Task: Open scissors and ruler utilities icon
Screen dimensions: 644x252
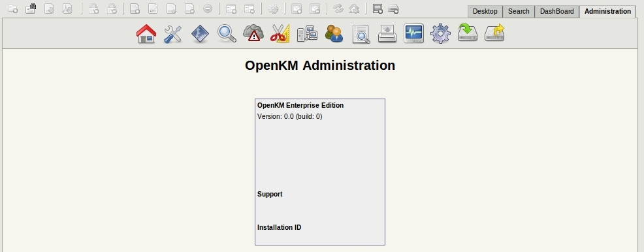Action: tap(280, 34)
